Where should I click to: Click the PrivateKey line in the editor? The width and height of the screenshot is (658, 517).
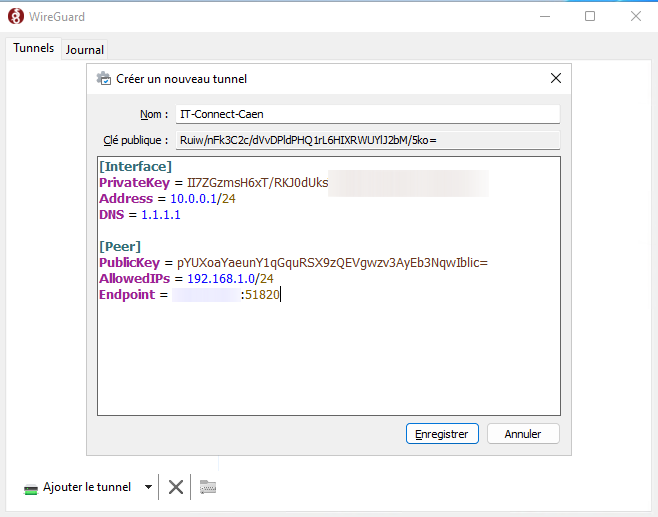click(x=250, y=183)
